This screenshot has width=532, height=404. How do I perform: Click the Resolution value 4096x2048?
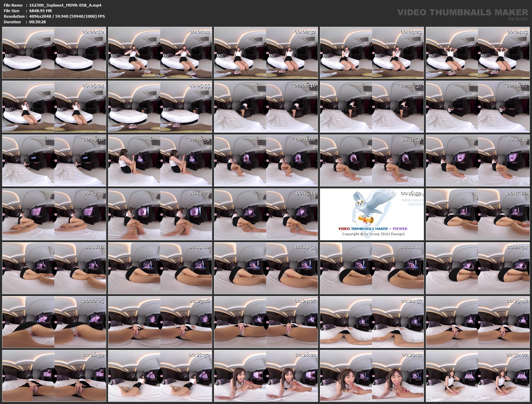coord(41,16)
